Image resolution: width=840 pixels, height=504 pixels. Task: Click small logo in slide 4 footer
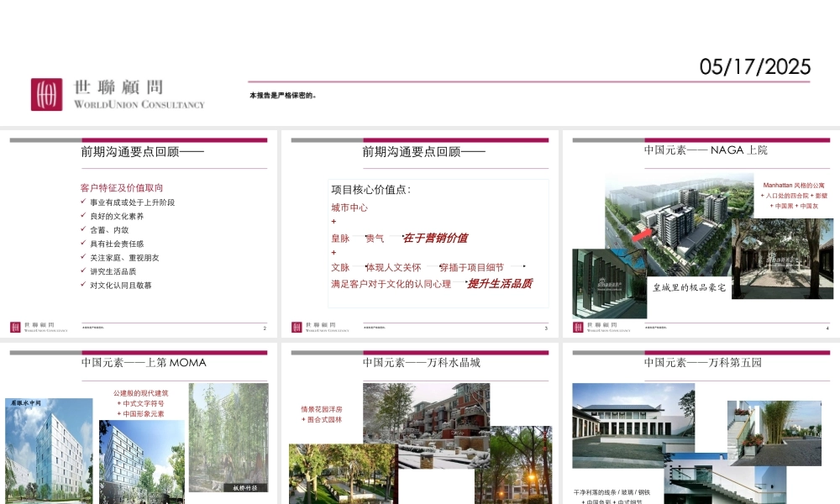[601, 327]
